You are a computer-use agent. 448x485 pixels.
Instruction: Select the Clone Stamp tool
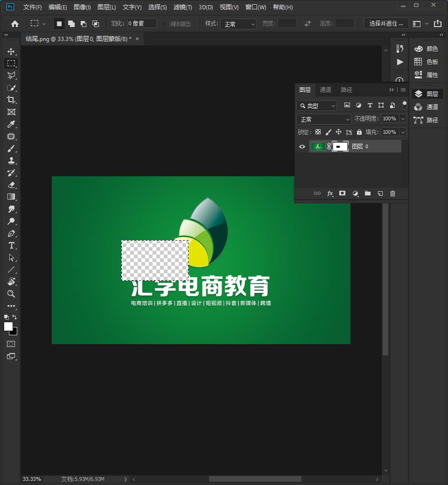(11, 160)
